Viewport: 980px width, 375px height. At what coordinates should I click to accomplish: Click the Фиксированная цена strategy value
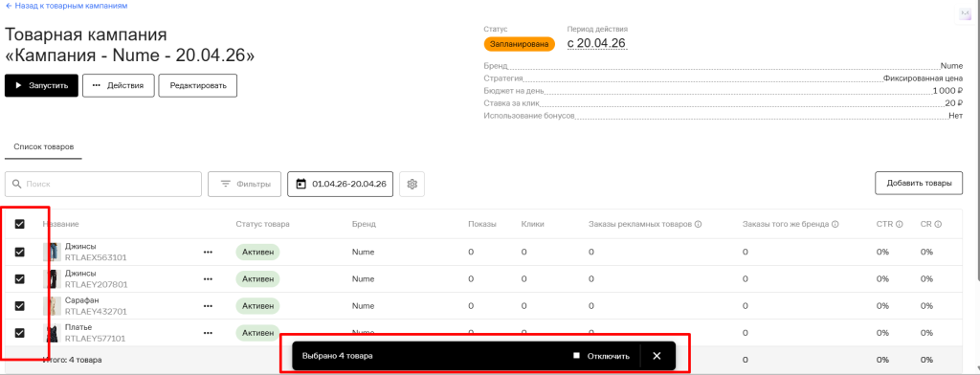coord(923,78)
